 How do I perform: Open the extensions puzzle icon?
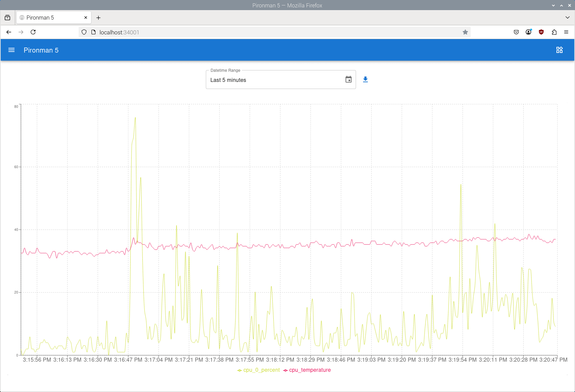(554, 32)
